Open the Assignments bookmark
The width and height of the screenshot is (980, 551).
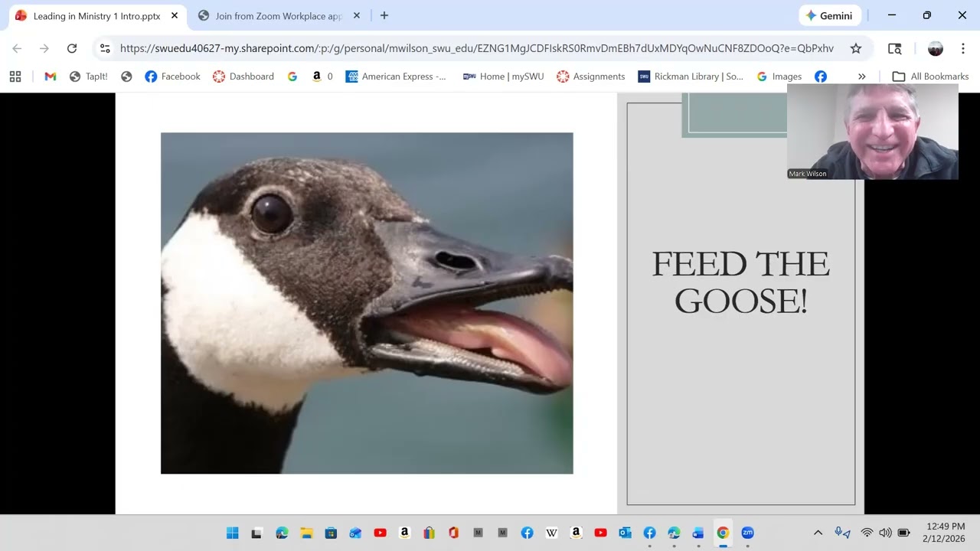point(591,77)
